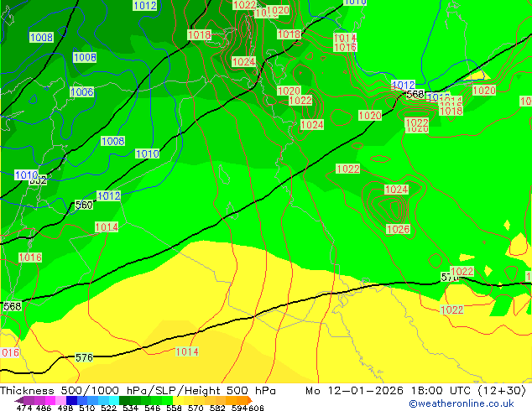The height and width of the screenshot is (411, 532).
Task: Open the weatheronline.co.uk copyright link
Action: (x=462, y=403)
